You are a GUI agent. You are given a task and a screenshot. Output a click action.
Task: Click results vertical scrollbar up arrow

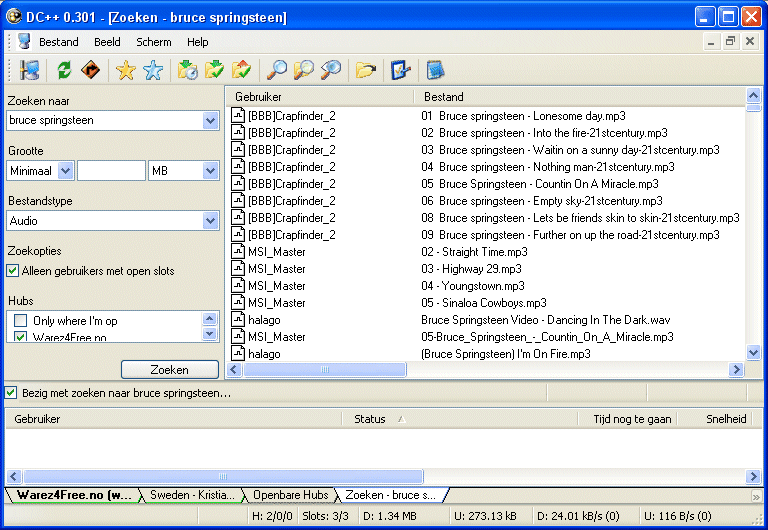click(x=753, y=96)
